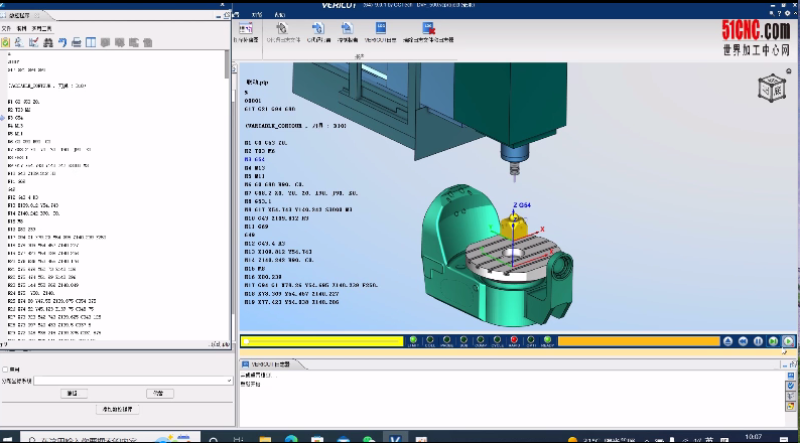
Task: Click the first VERICUT ribbon icon on the left
Action: point(246,31)
